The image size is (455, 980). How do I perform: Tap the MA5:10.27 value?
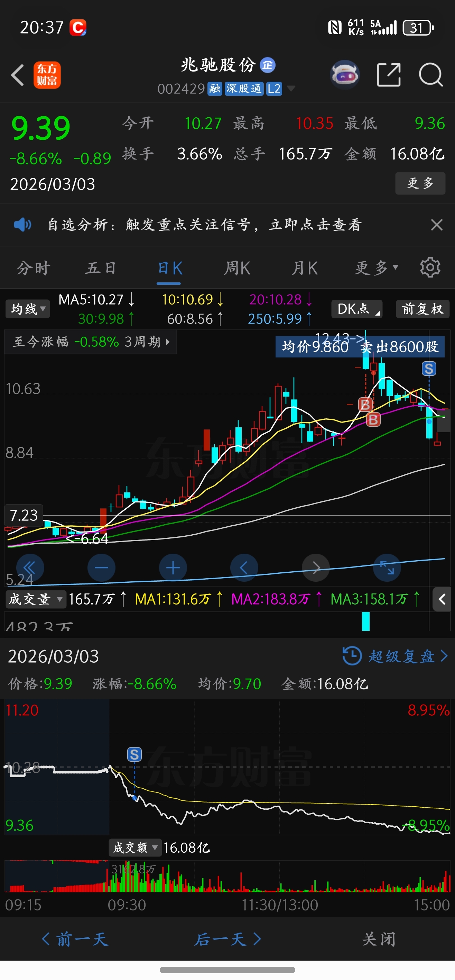point(91,299)
